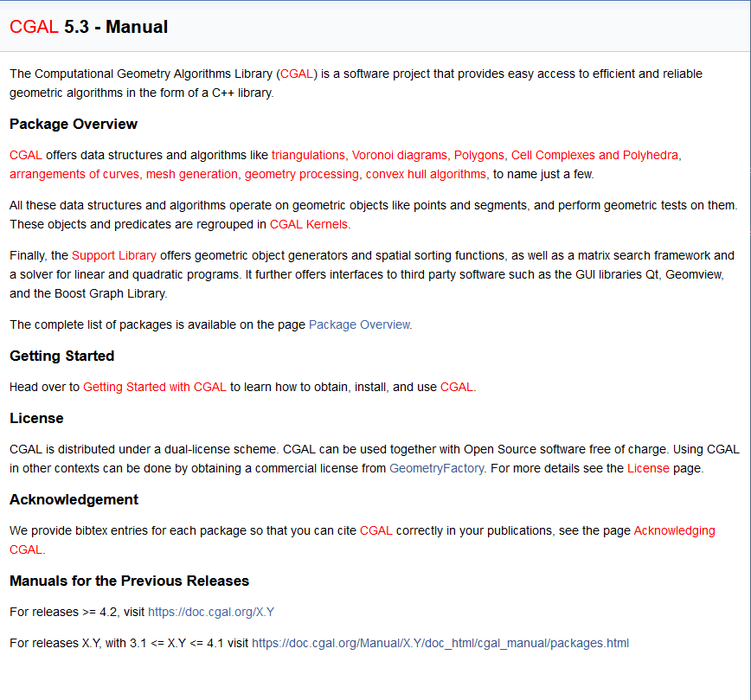The height and width of the screenshot is (700, 751).
Task: Open the blue Package Overview link
Action: coord(359,324)
